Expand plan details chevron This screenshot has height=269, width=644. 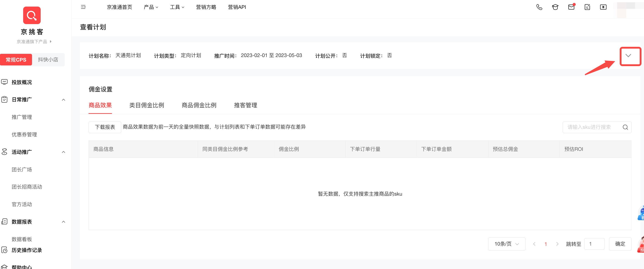tap(628, 56)
